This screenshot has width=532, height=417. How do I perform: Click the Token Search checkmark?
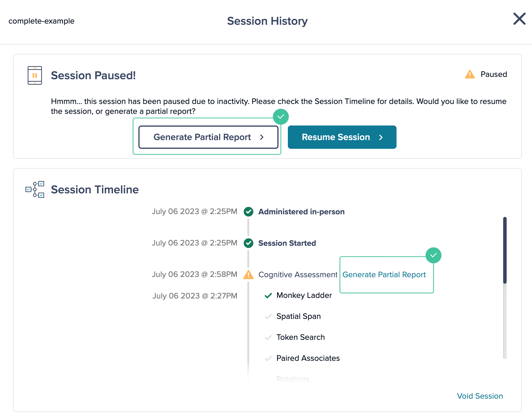coord(268,338)
